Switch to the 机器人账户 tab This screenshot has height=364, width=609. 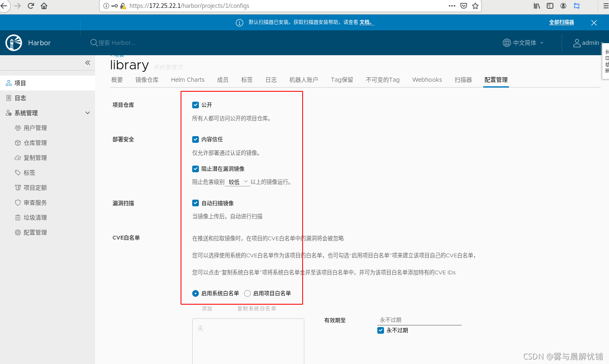[x=303, y=80]
